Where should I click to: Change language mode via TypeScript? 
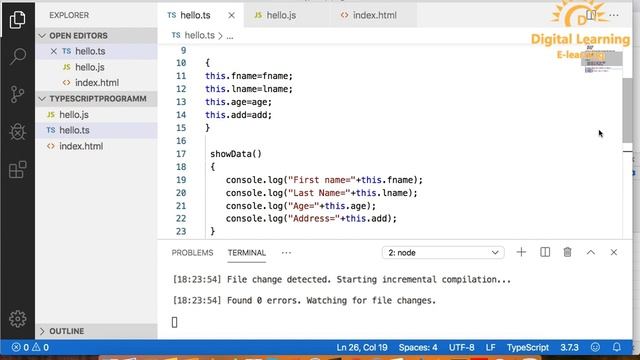click(x=528, y=347)
